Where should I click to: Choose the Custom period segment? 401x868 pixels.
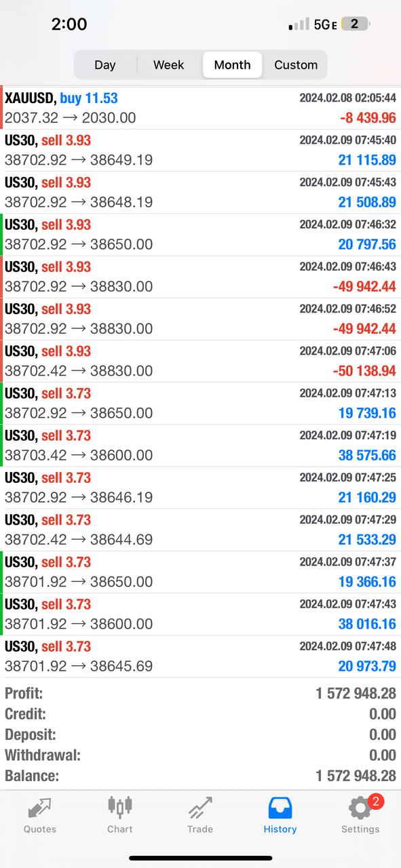[296, 65]
